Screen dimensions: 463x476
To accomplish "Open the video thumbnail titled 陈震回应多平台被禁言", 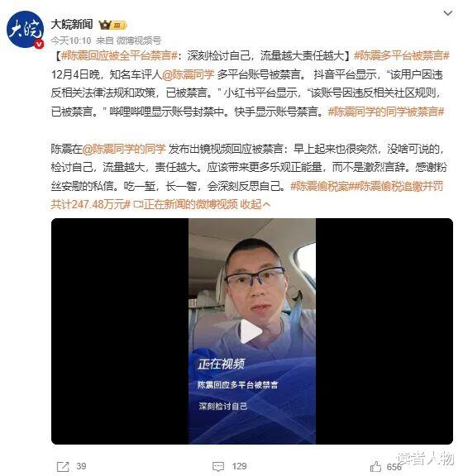I will 252,331.
